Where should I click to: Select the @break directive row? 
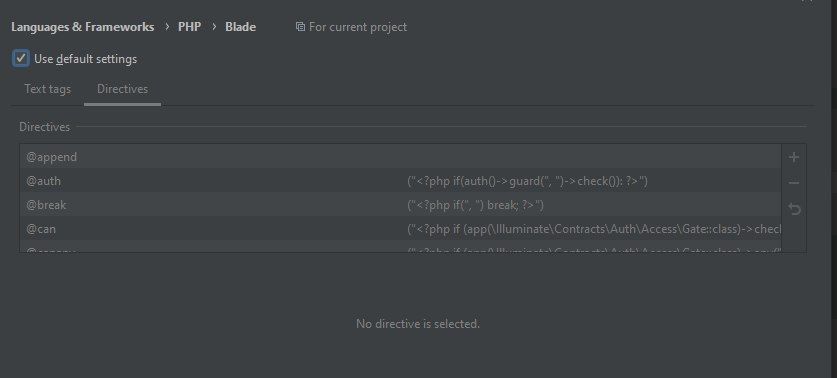(400, 205)
